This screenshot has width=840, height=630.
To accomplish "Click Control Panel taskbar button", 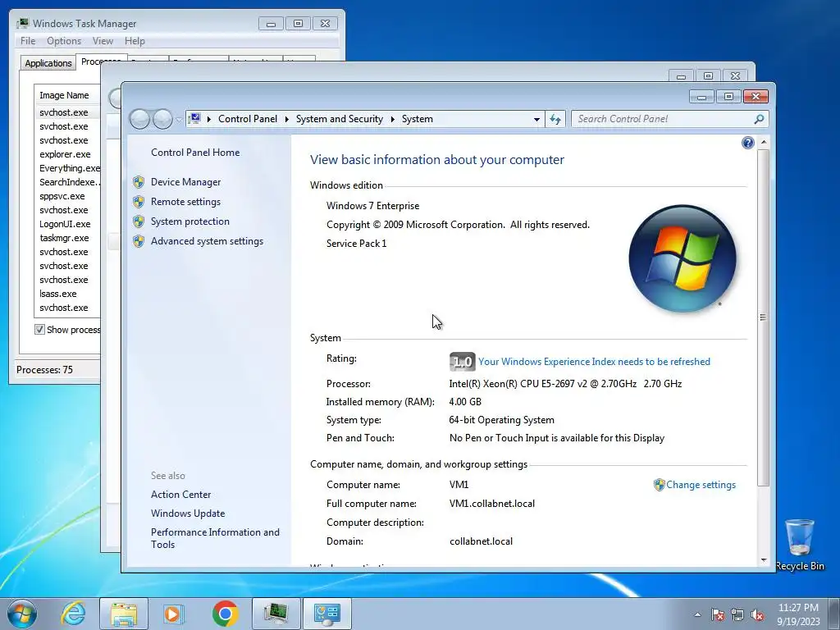I will [x=327, y=614].
